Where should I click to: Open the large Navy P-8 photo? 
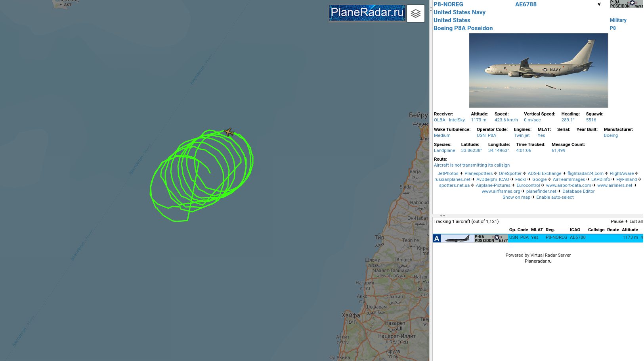(538, 70)
